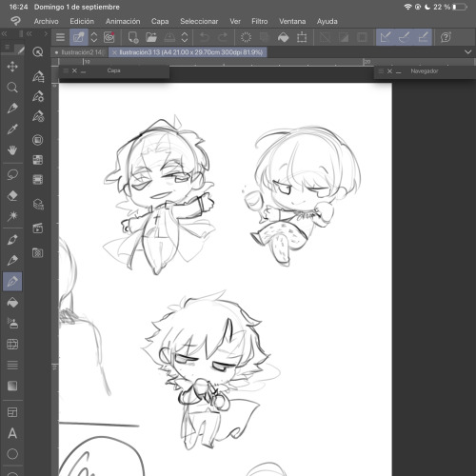This screenshot has width=476, height=476.
Task: Select the Fill bucket tool in tool palette
Action: (x=12, y=303)
